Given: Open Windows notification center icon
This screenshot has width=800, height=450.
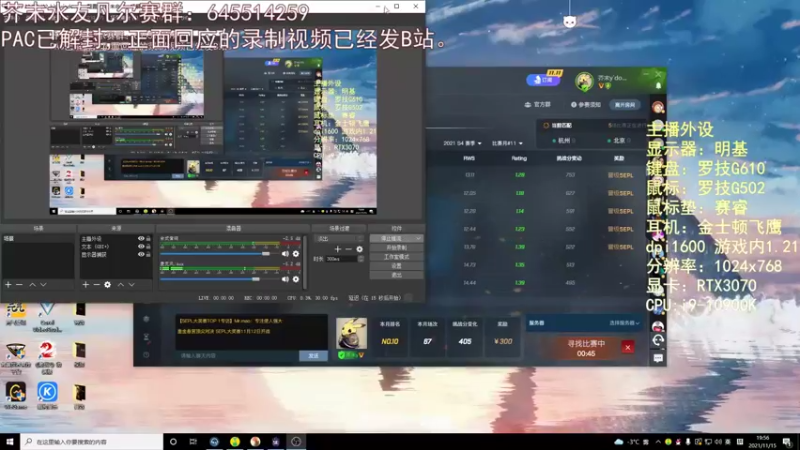Looking at the screenshot, I should (788, 441).
